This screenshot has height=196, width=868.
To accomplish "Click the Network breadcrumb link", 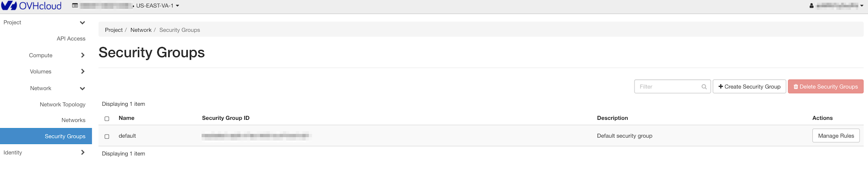I will (141, 30).
